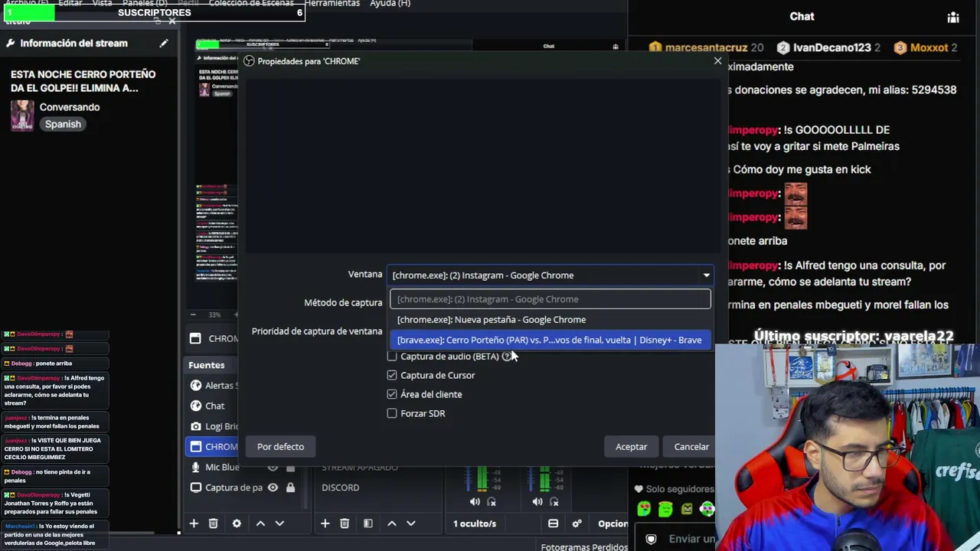This screenshot has height=551, width=980.
Task: Click the Por defecto button
Action: coord(280,447)
